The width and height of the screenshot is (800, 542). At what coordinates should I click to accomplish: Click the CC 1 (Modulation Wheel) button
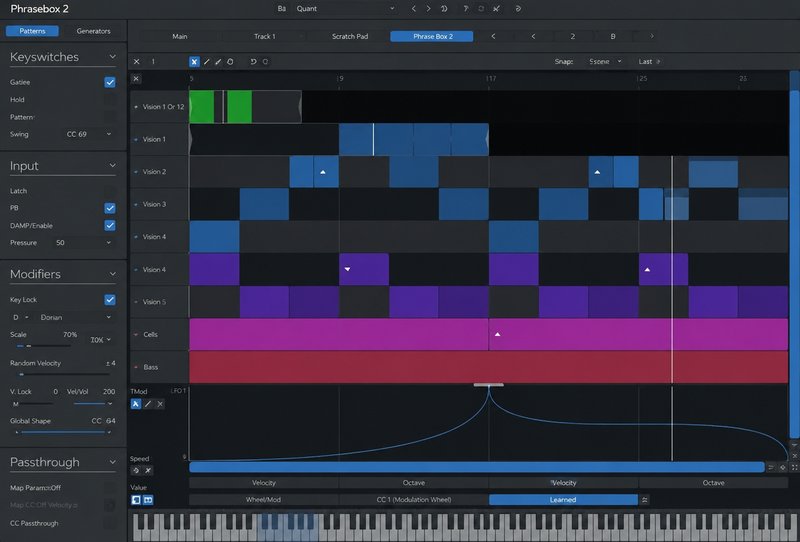coord(414,500)
